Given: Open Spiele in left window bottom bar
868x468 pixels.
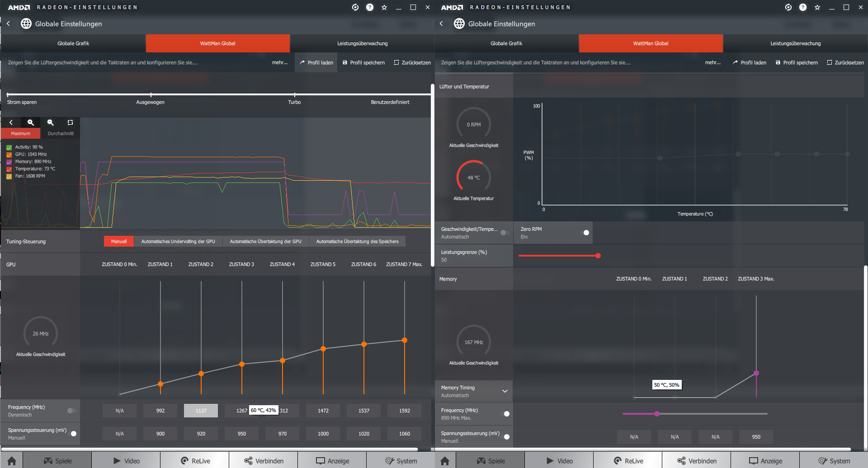Looking at the screenshot, I should (57, 461).
